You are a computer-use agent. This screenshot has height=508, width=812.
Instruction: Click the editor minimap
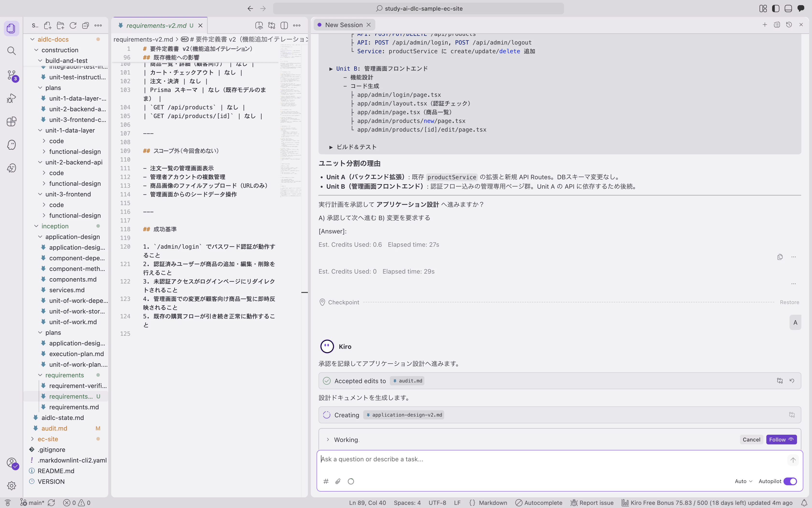tap(290, 121)
